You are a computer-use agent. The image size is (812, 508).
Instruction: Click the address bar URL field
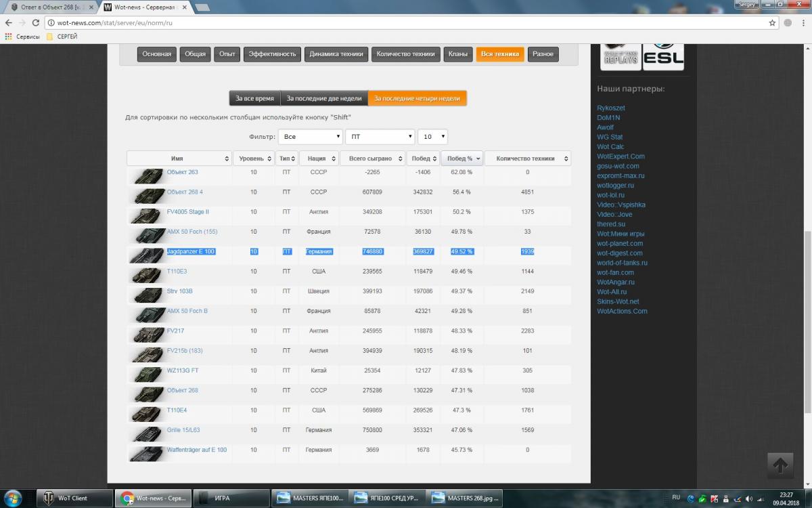pyautogui.click(x=406, y=22)
